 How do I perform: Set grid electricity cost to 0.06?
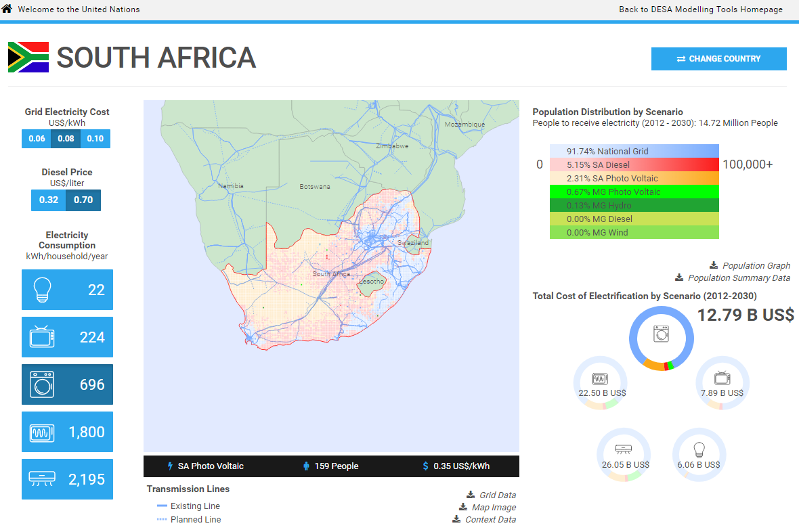click(37, 139)
